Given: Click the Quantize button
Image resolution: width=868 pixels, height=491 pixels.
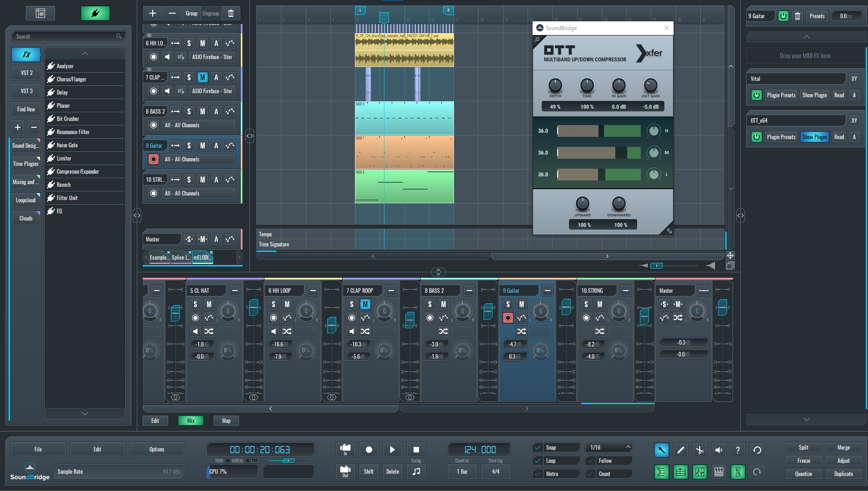Looking at the screenshot, I should [803, 474].
